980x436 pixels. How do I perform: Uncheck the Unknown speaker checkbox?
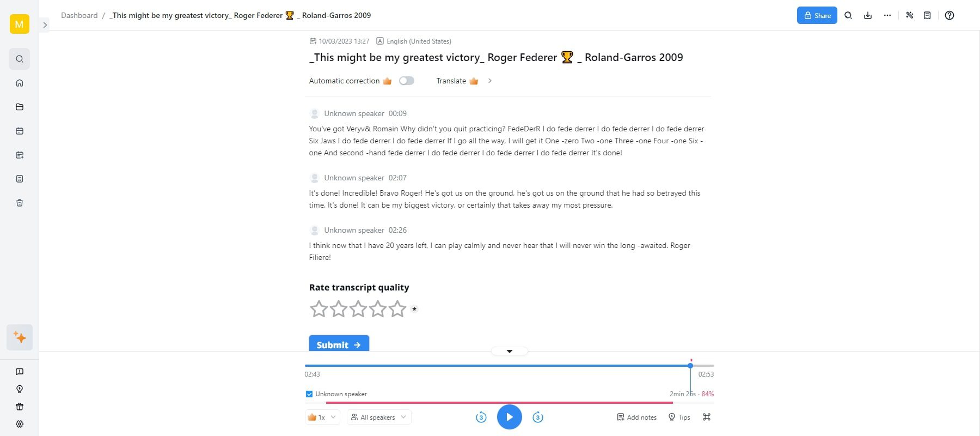(x=309, y=393)
